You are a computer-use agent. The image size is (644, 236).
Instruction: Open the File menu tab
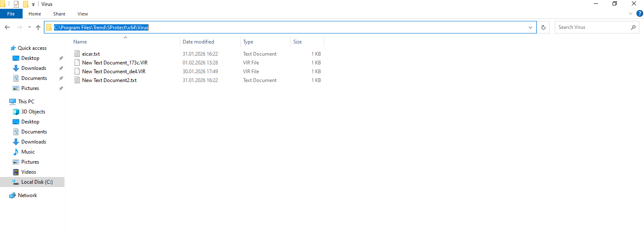[x=11, y=14]
